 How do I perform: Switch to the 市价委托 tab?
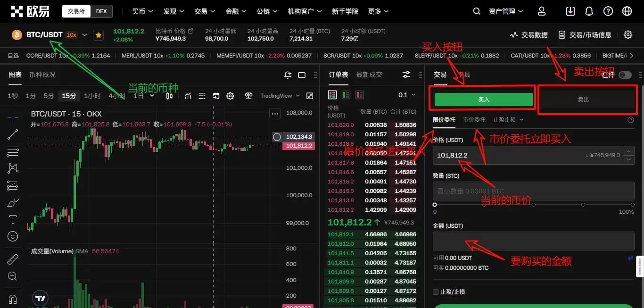(x=474, y=119)
